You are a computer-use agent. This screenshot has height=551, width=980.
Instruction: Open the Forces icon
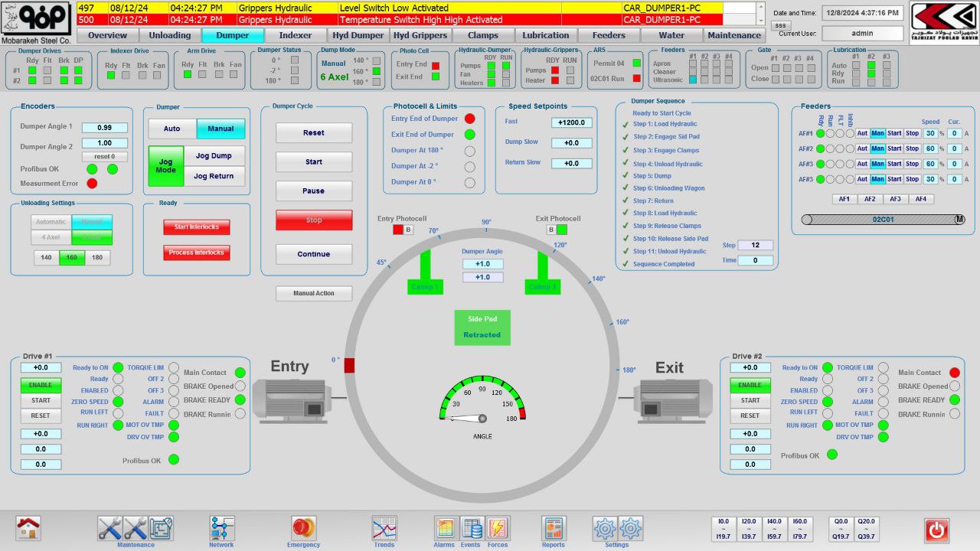click(498, 528)
